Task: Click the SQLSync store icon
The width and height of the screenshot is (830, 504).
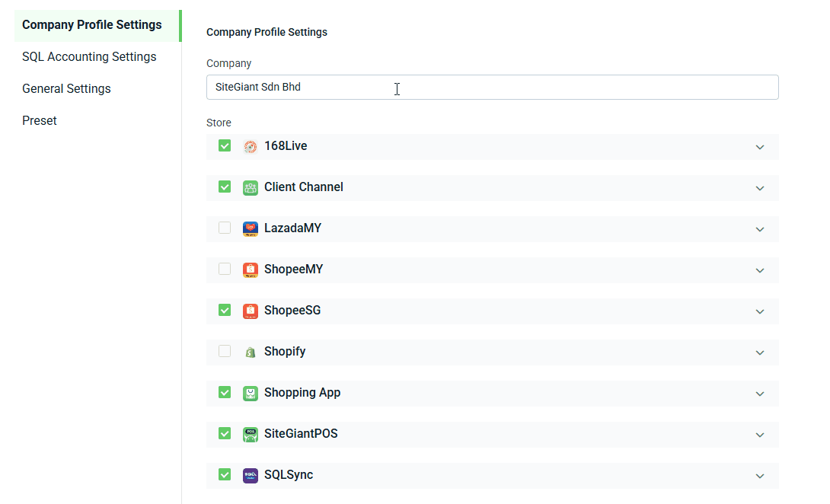Action: pos(251,475)
